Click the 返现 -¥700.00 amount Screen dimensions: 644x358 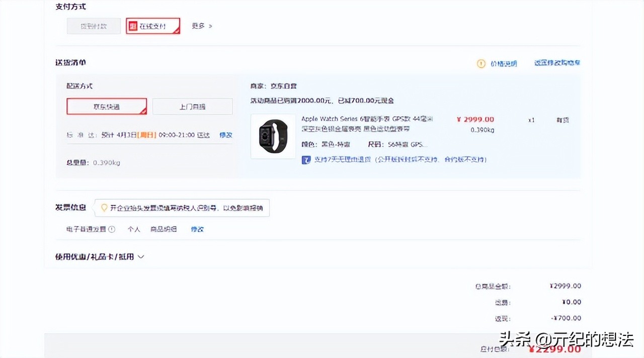coord(566,318)
